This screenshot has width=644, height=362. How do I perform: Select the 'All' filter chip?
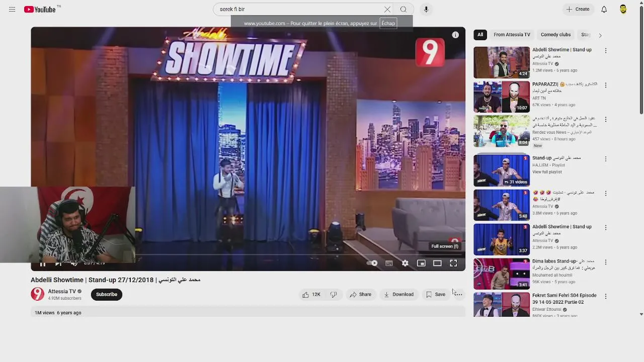[x=480, y=35]
